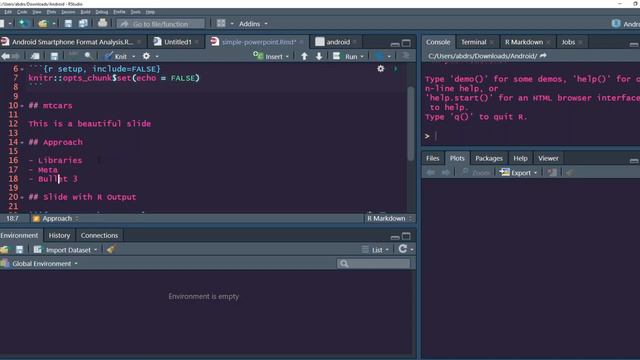Image resolution: width=640 pixels, height=360 pixels.
Task: Print the current file from main toolbar
Action: tap(102, 23)
